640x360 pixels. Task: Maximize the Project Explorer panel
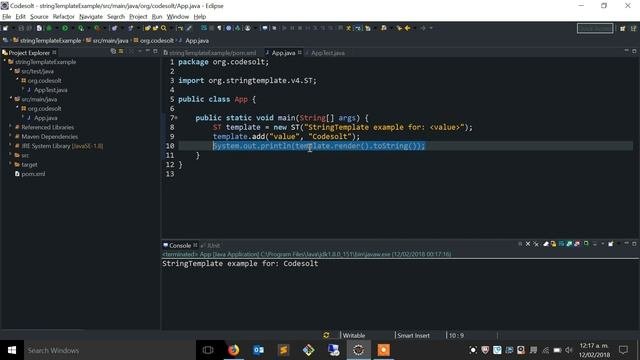coord(156,51)
